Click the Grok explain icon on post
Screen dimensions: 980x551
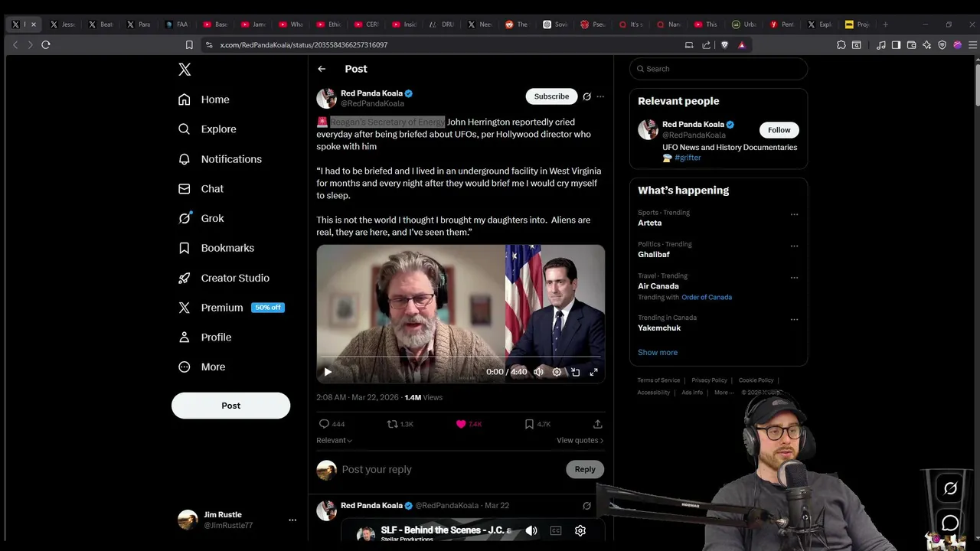click(586, 96)
